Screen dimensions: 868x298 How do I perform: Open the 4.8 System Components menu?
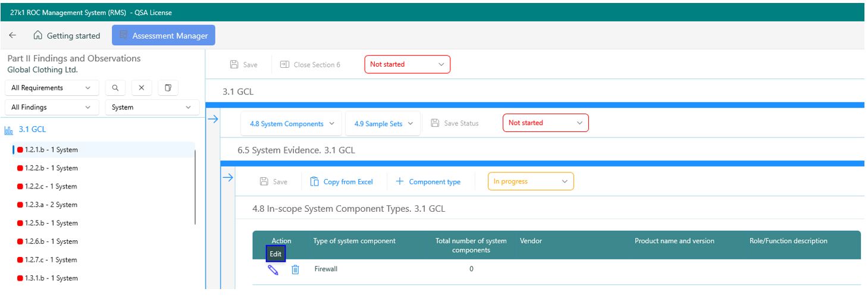[x=292, y=124]
